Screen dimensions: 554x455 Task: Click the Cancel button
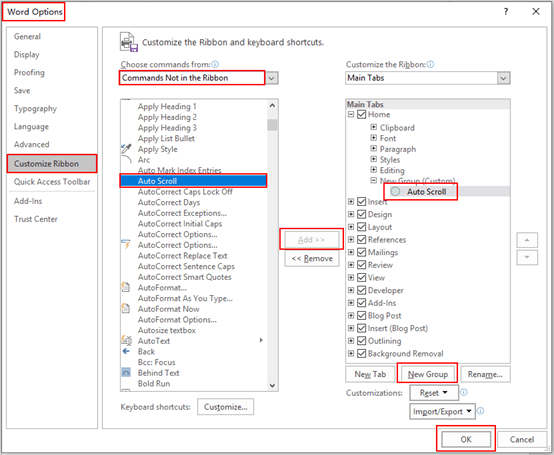(x=521, y=439)
